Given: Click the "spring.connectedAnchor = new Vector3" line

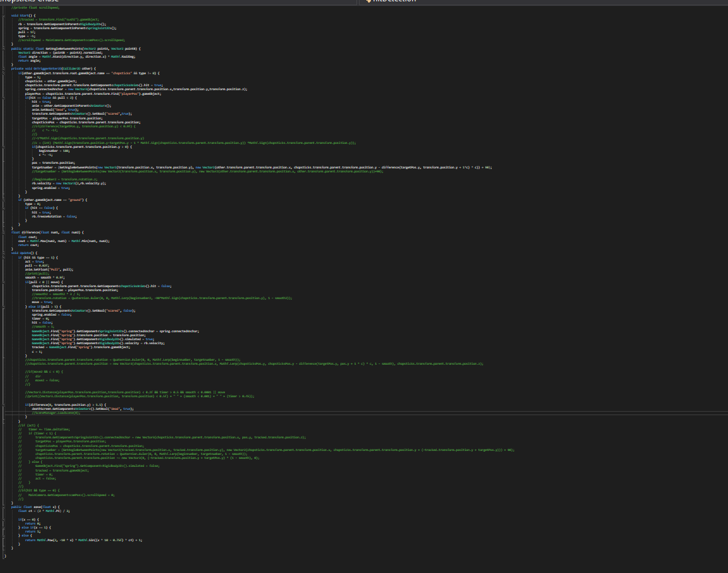Looking at the screenshot, I should [x=136, y=89].
